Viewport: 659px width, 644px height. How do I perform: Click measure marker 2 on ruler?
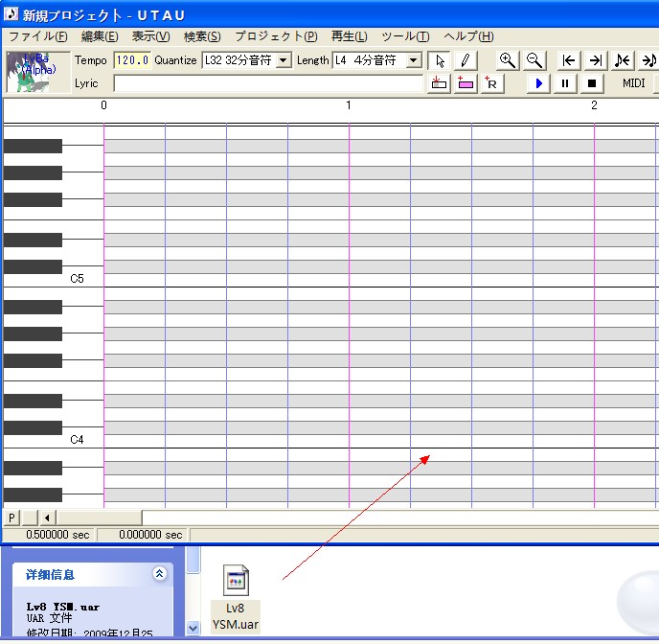594,105
